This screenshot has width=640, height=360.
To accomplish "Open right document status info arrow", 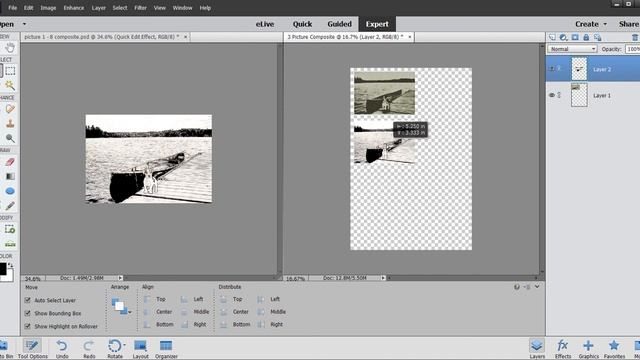I will pos(383,278).
